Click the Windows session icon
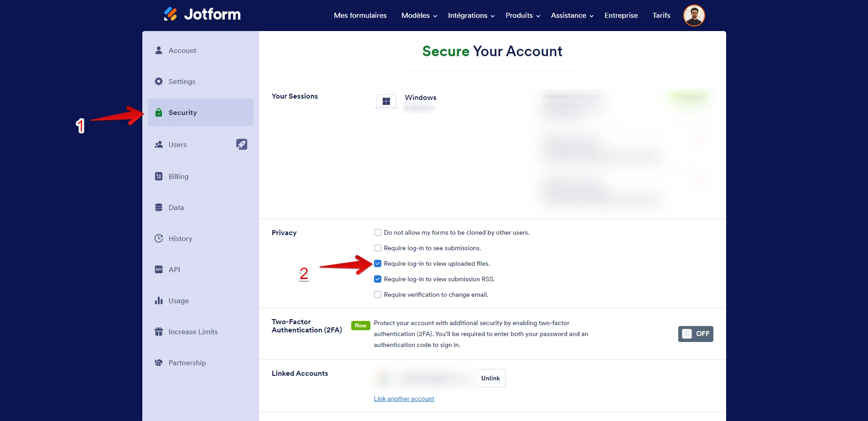 coord(386,101)
